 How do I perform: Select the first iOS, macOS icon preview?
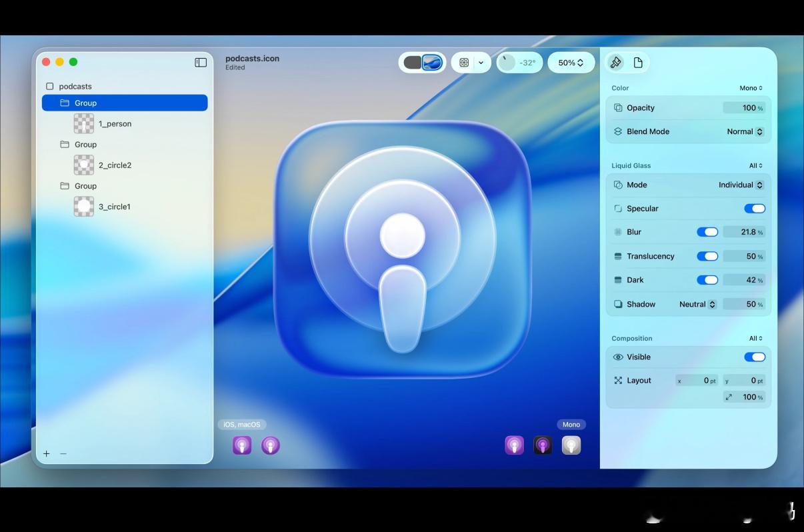pos(242,445)
